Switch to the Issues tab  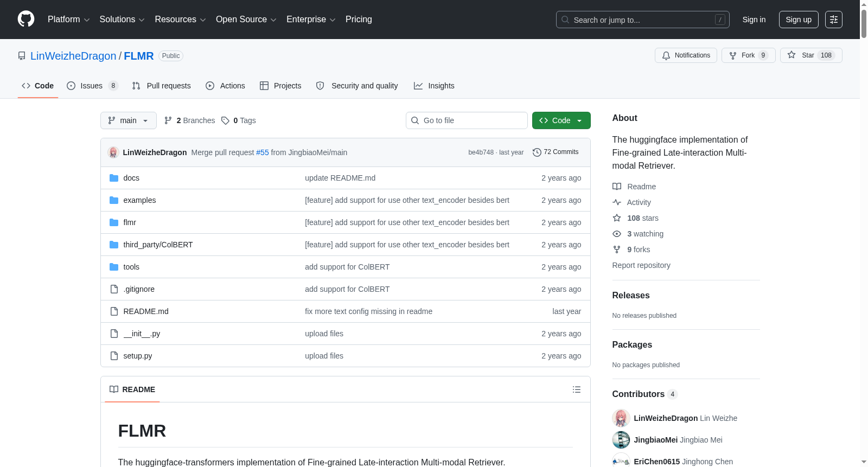pos(92,86)
